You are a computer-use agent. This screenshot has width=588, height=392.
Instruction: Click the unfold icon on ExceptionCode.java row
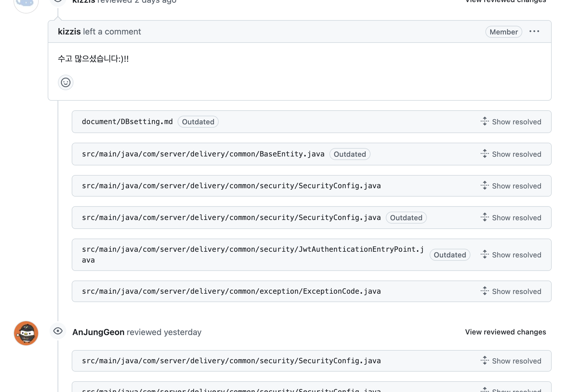point(484,291)
